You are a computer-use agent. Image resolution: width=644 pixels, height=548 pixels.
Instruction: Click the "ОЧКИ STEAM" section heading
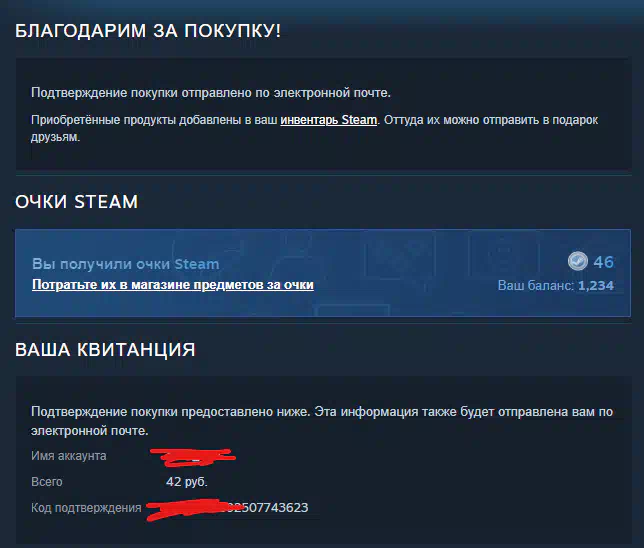(x=76, y=202)
